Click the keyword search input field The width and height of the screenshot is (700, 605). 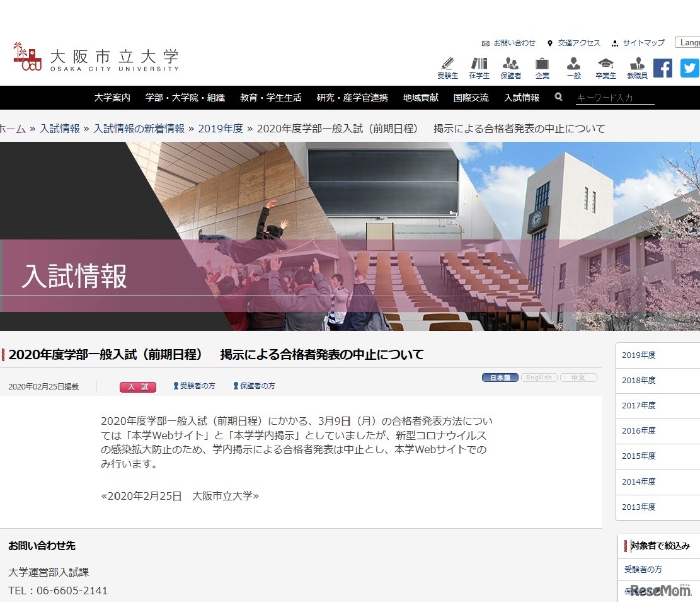tap(614, 98)
